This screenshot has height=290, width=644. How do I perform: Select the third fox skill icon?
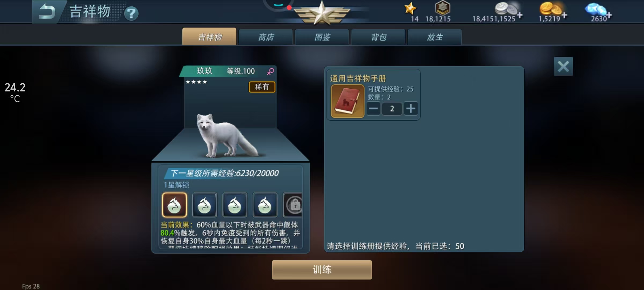pyautogui.click(x=235, y=205)
